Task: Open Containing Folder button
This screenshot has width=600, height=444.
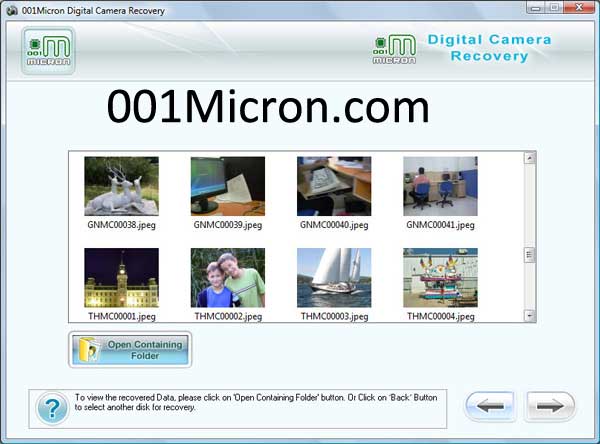Action: point(130,349)
